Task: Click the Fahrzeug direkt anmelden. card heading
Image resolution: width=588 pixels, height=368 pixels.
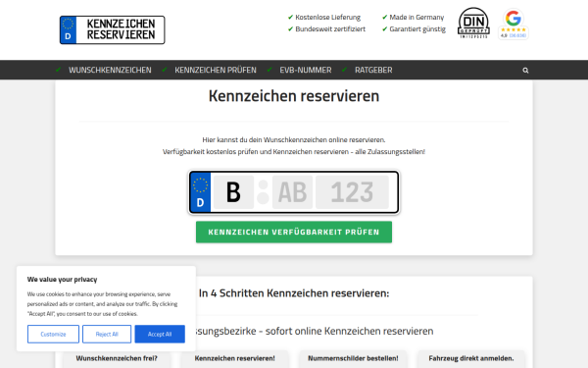Action: (x=471, y=358)
